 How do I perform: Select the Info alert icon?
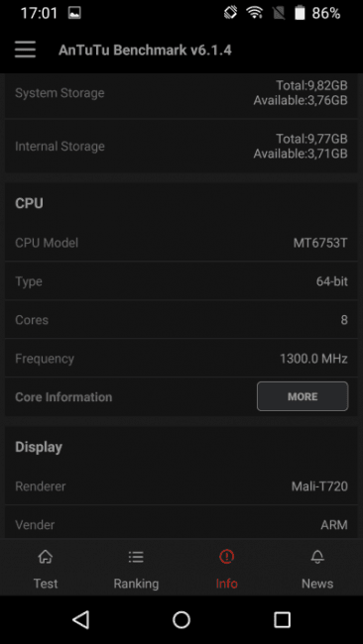[226, 557]
